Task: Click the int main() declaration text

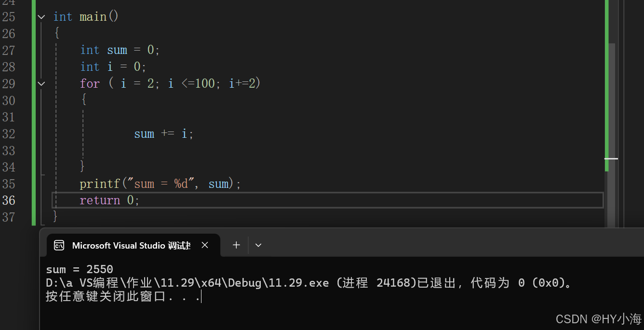Action: [87, 16]
